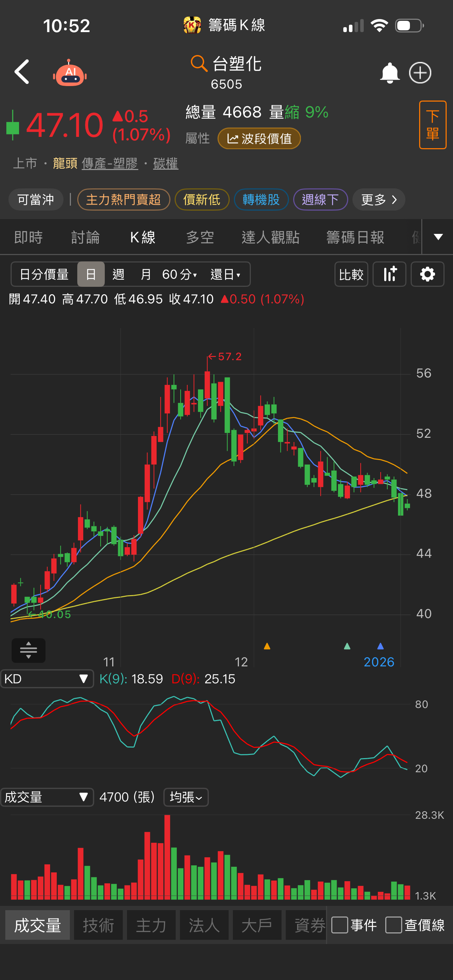
Task: Tap the status bar clock 10:52
Action: click(67, 26)
